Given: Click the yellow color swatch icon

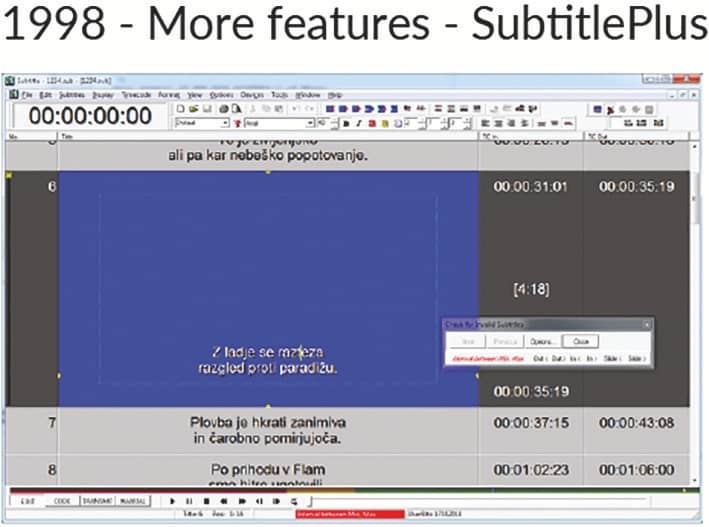Looking at the screenshot, I should point(385,123).
